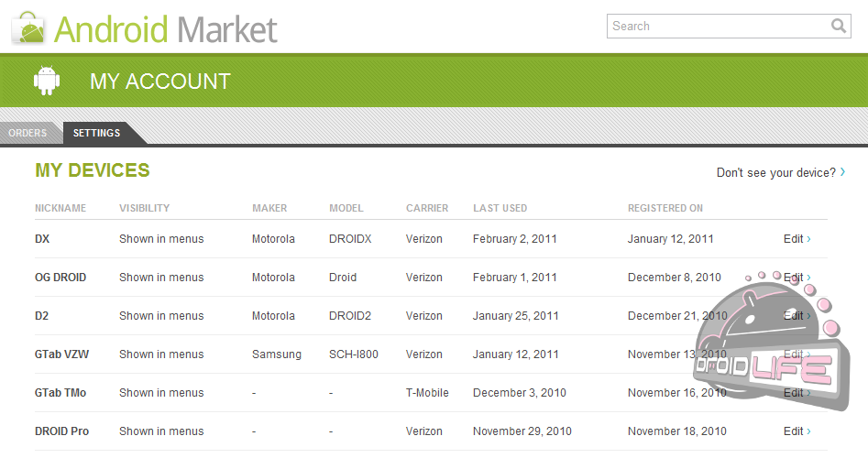The height and width of the screenshot is (458, 868).
Task: Click the Last Used column header
Action: [500, 208]
